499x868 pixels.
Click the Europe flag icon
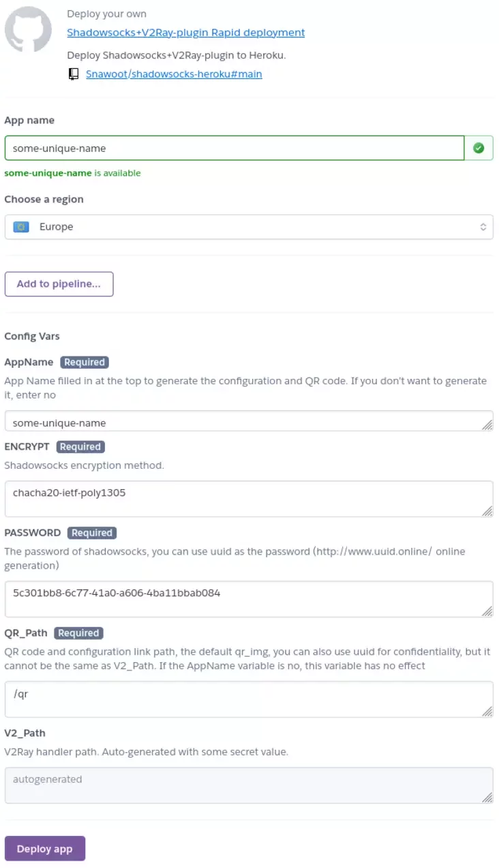pyautogui.click(x=21, y=227)
